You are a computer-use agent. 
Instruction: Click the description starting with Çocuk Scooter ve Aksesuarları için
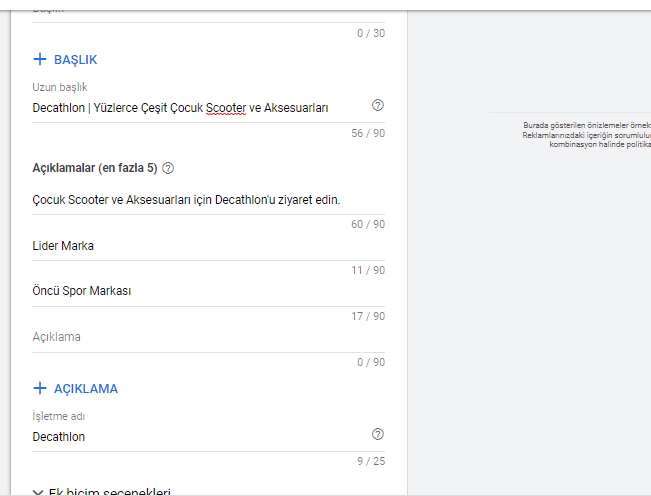point(186,199)
